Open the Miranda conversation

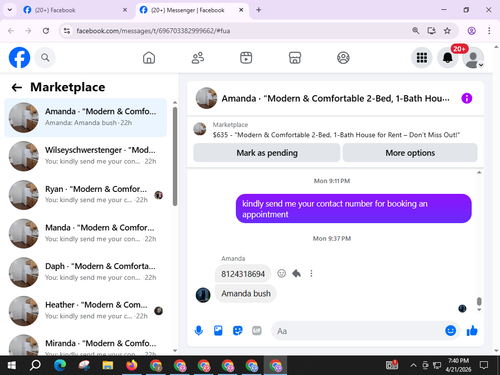tap(86, 343)
